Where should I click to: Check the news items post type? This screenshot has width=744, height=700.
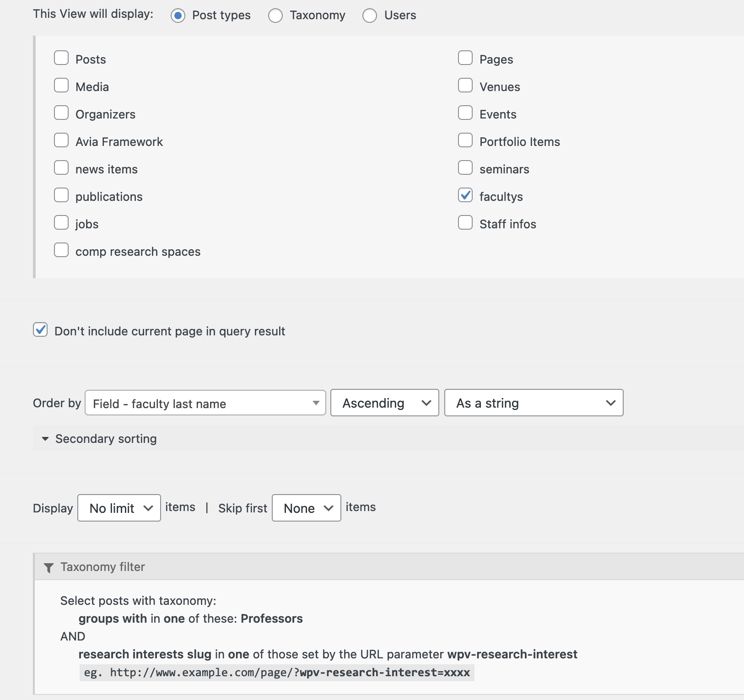pyautogui.click(x=61, y=168)
